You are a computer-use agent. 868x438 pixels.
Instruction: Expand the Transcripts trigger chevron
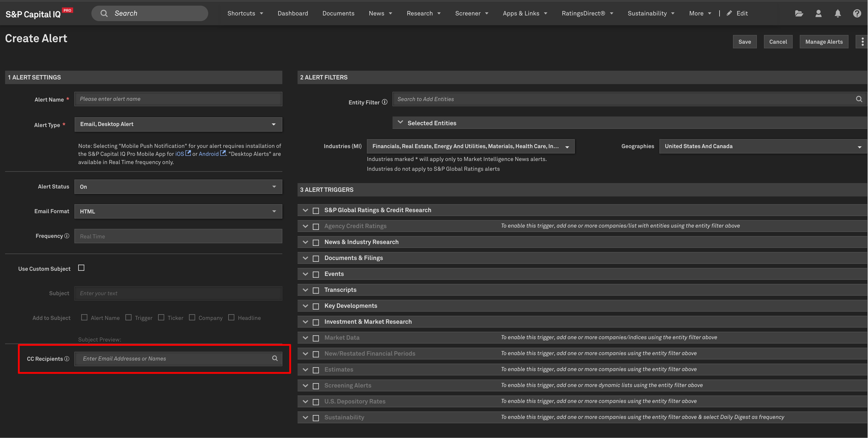pos(305,290)
